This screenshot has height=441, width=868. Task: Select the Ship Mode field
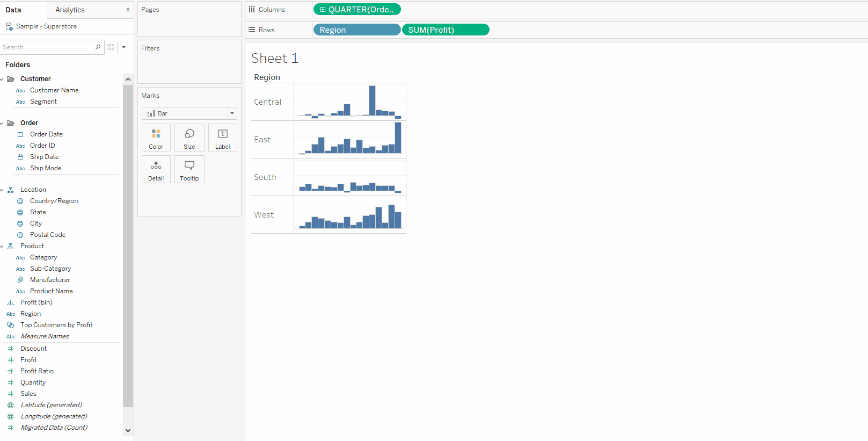tap(46, 168)
